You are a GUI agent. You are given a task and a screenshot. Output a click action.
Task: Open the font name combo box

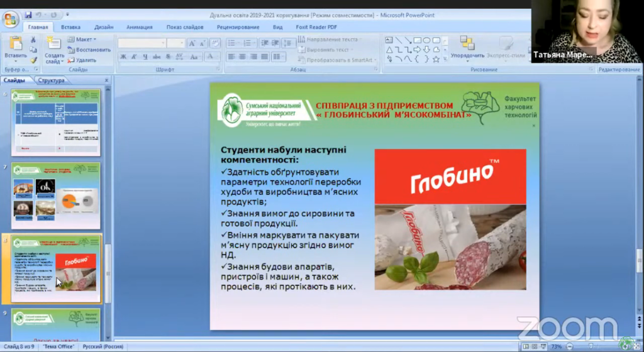(x=142, y=43)
